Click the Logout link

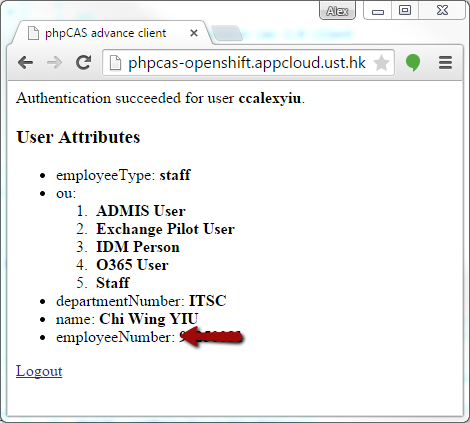pyautogui.click(x=39, y=371)
